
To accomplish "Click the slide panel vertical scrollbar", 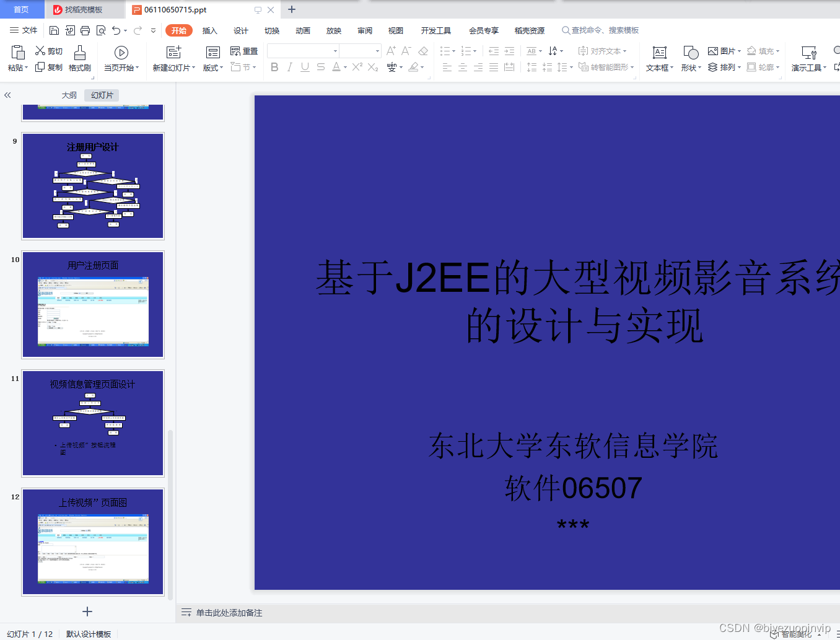I will click(x=170, y=514).
